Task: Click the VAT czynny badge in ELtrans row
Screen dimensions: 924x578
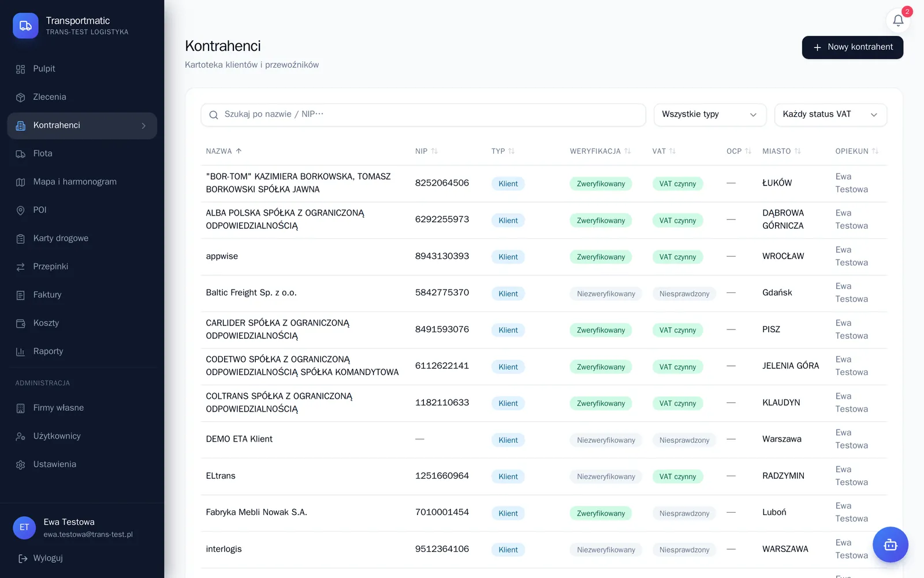Action: 677,477
